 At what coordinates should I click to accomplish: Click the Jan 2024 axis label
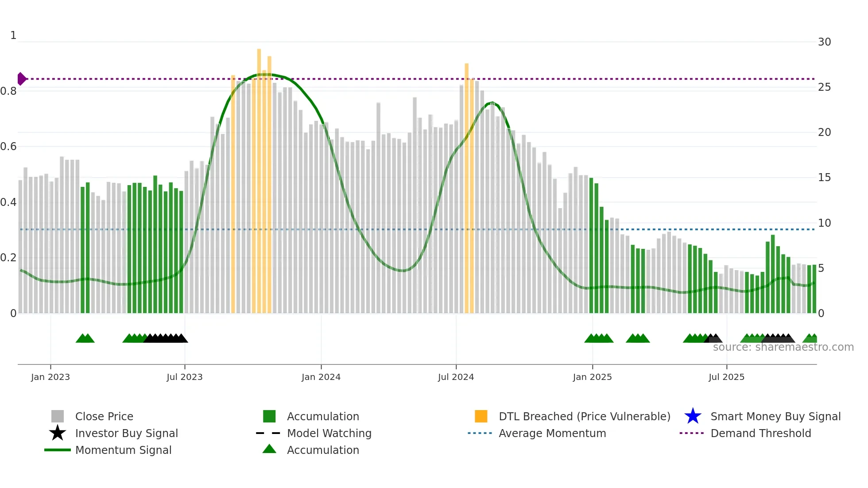coord(321,377)
